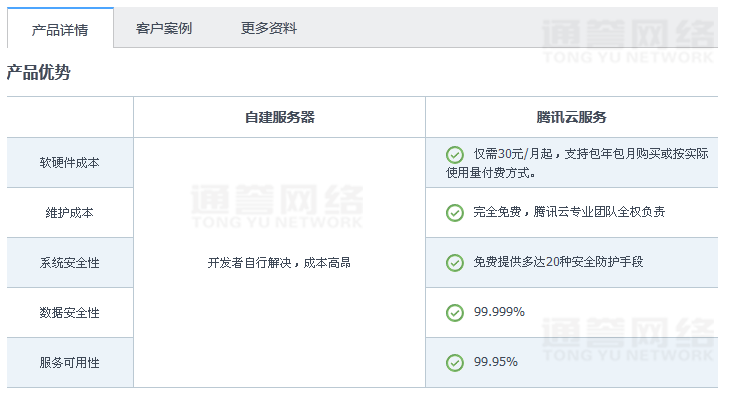Click green checkmark beside 免费提供多达20种安全防护手段
730x396 pixels.
(454, 262)
